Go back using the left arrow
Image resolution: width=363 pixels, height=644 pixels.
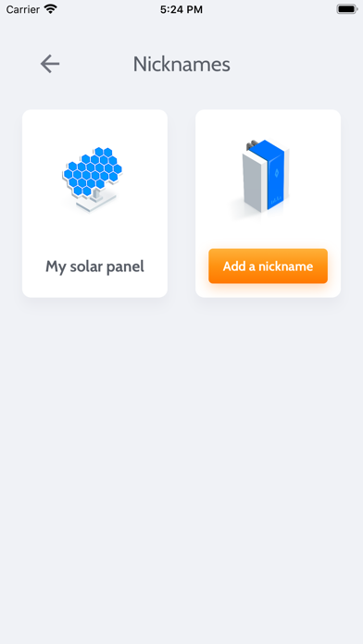50,64
